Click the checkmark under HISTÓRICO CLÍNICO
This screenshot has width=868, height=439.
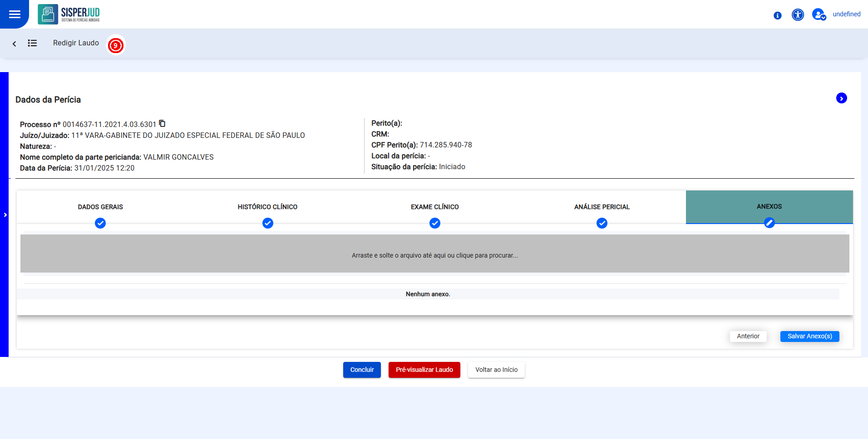(268, 223)
